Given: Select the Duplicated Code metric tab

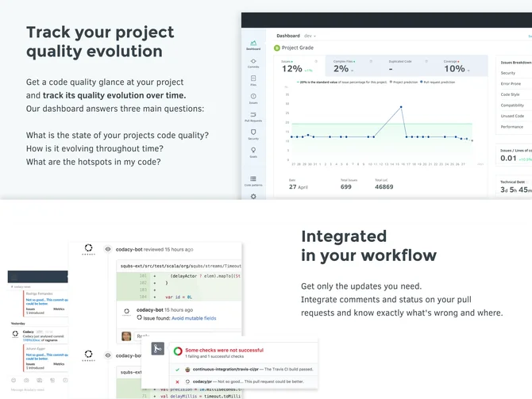Looking at the screenshot, I should pos(408,66).
